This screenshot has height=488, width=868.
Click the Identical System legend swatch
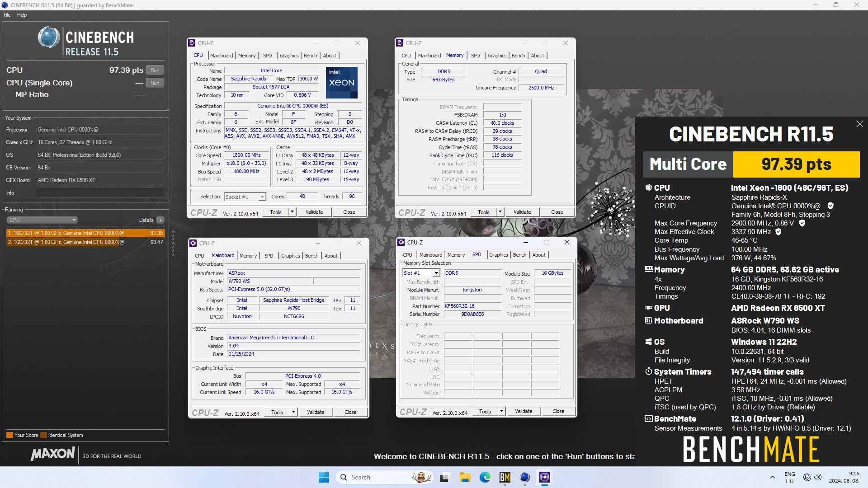43,435
